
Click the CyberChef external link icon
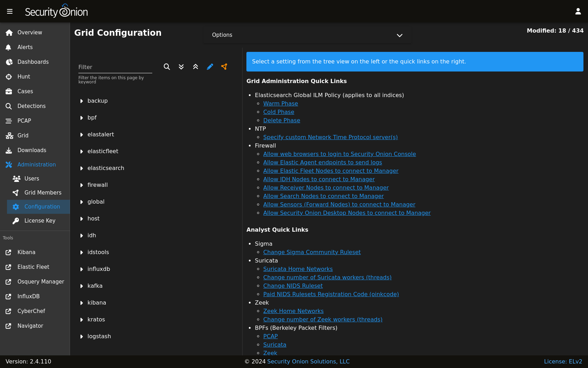8,311
